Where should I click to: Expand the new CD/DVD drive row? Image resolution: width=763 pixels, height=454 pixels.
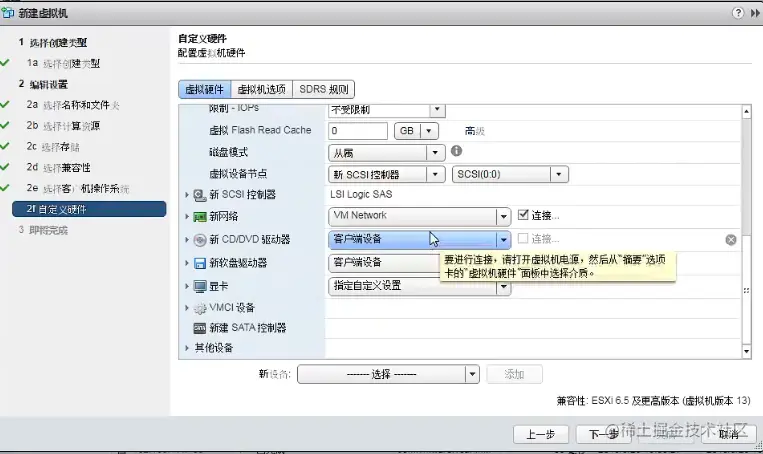pyautogui.click(x=186, y=239)
